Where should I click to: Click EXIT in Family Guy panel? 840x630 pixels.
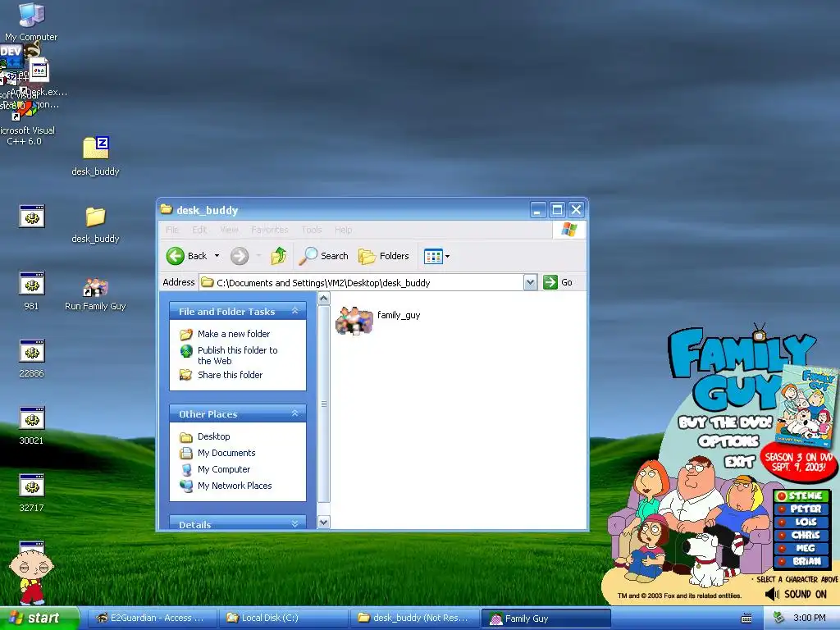739,461
